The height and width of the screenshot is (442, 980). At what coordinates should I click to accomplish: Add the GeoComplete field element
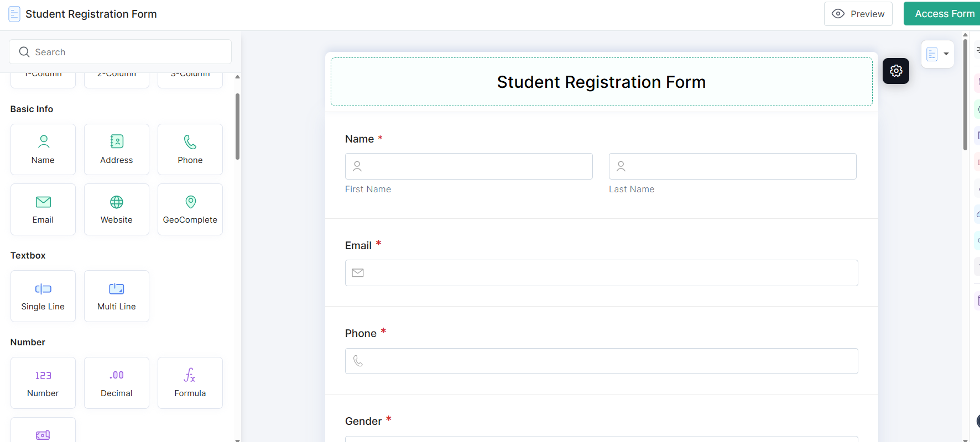190,209
